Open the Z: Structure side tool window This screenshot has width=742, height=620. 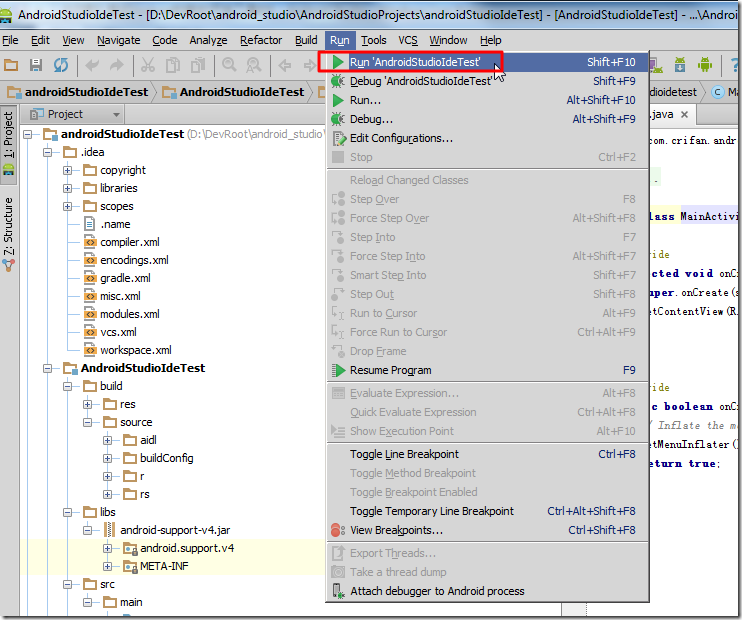click(9, 234)
